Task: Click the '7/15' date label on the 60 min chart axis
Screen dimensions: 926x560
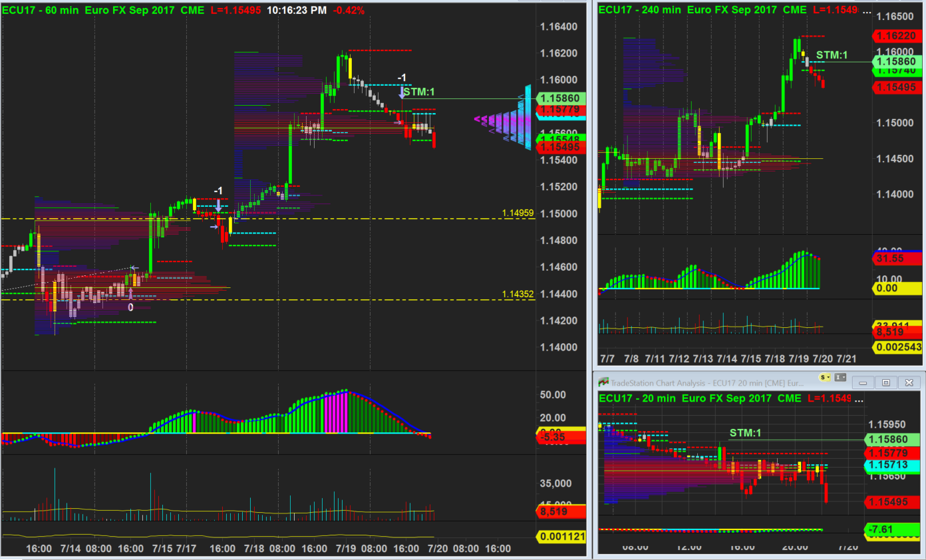Action: click(x=162, y=549)
